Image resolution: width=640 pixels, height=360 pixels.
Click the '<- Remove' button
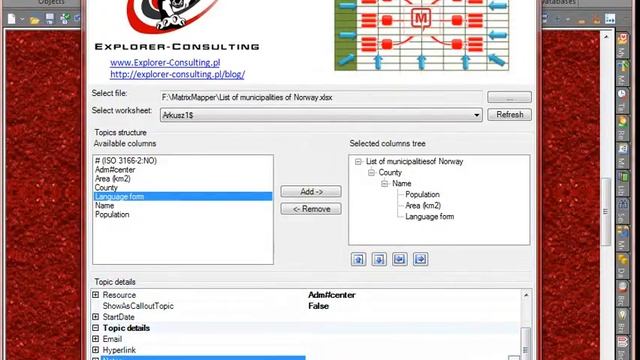311,209
